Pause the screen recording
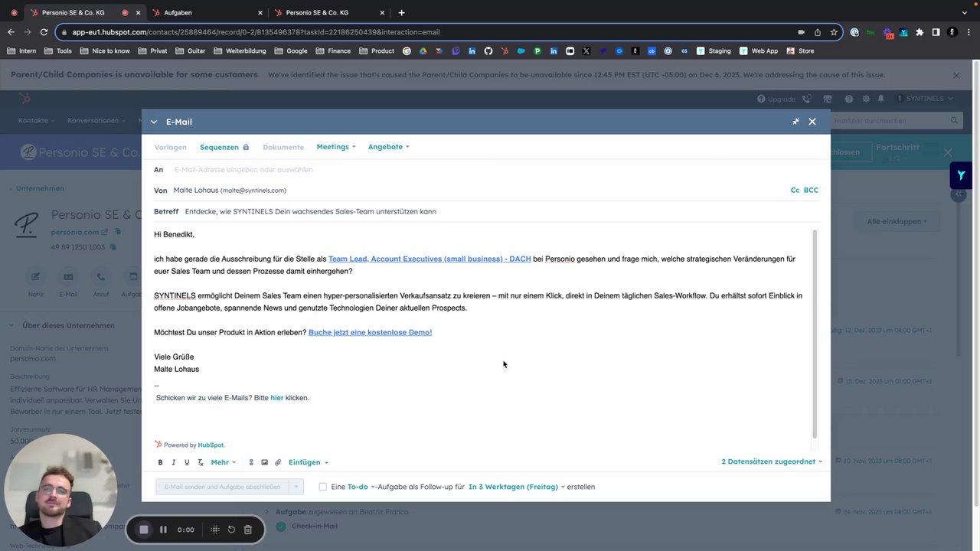The image size is (980, 551). click(x=163, y=530)
